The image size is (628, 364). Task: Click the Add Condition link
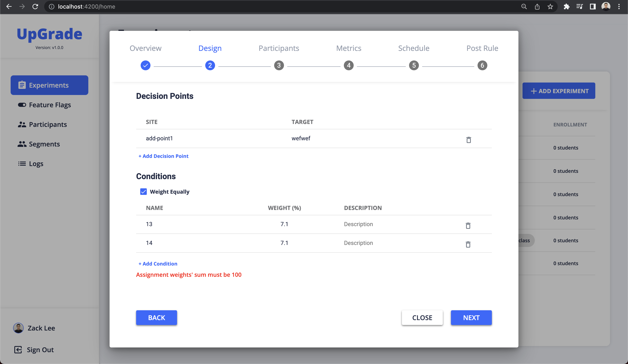[158, 264]
